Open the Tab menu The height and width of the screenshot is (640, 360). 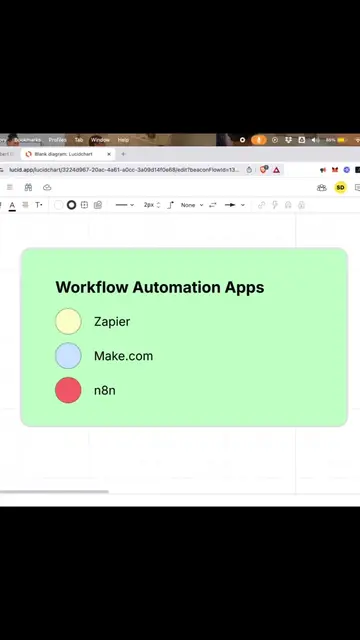click(x=79, y=140)
